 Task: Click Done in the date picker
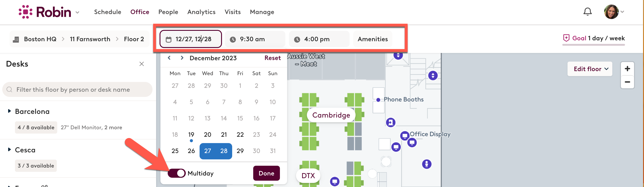tap(266, 173)
